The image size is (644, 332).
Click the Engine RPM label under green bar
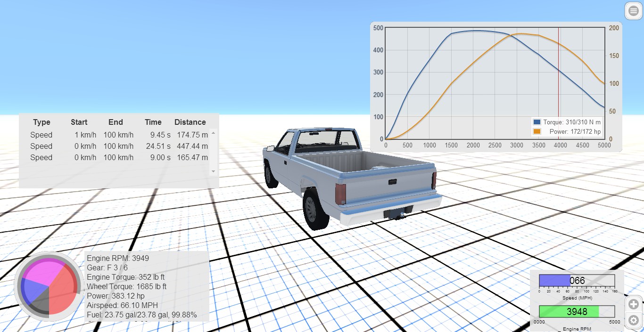click(x=577, y=329)
